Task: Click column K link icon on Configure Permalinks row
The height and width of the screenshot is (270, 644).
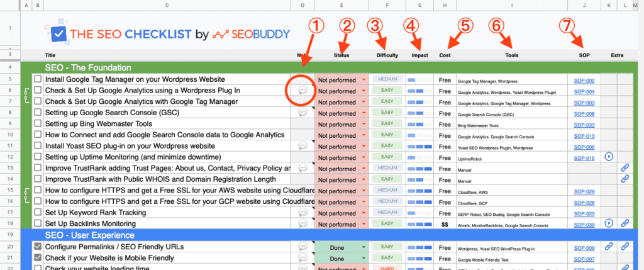Action: [x=609, y=247]
